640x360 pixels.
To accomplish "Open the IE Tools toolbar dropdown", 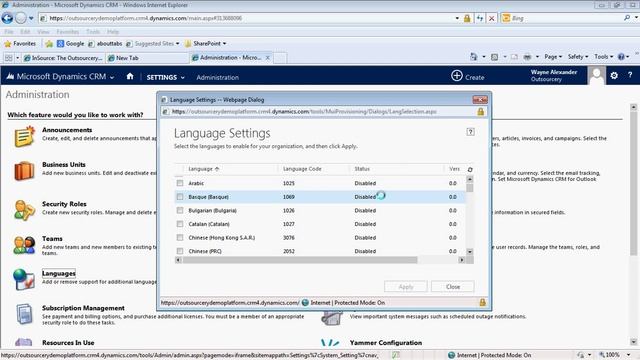I will tap(604, 57).
